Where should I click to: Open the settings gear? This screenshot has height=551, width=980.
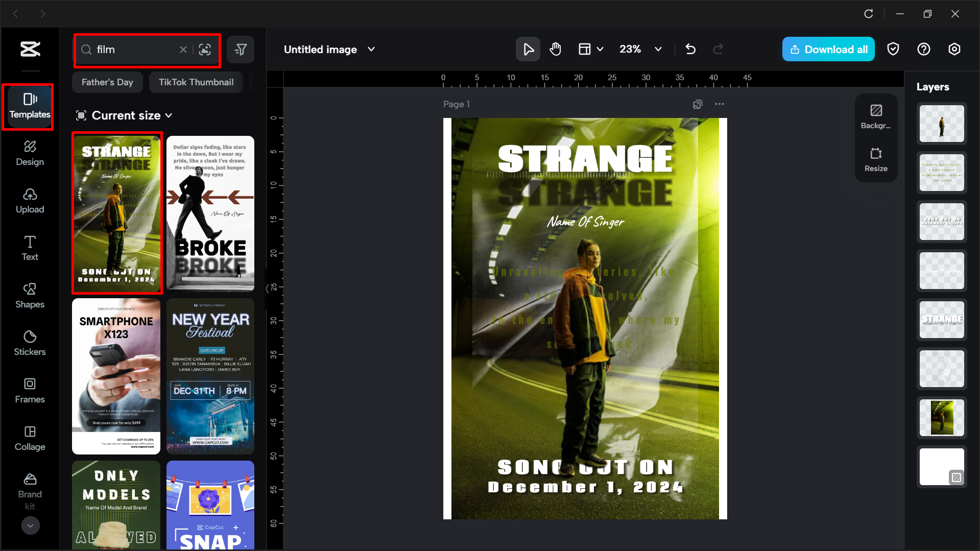click(954, 49)
